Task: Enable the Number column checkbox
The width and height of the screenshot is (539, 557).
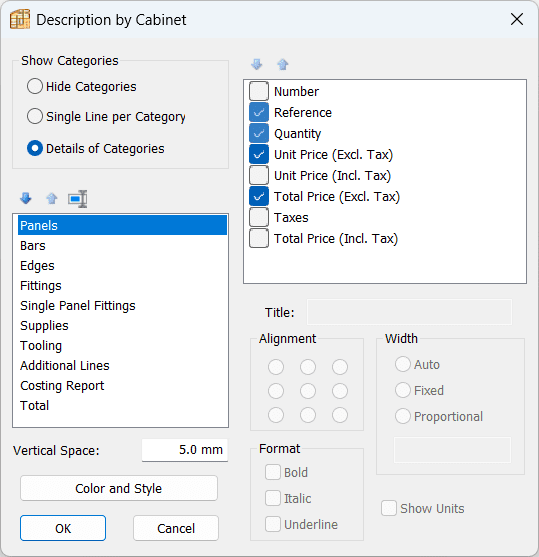Action: tap(259, 91)
